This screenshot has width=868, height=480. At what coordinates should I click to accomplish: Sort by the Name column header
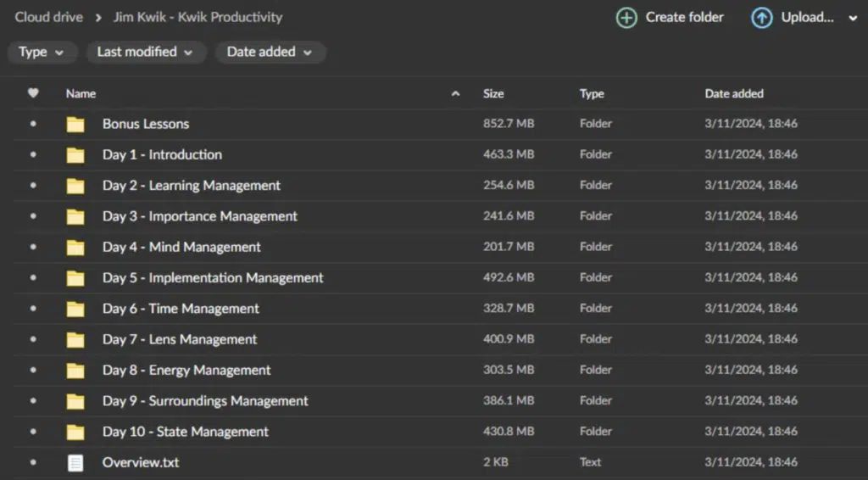point(81,93)
